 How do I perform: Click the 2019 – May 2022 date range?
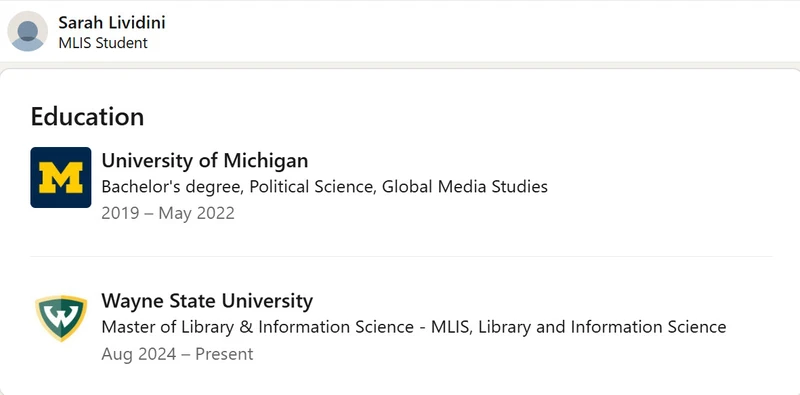(x=168, y=213)
